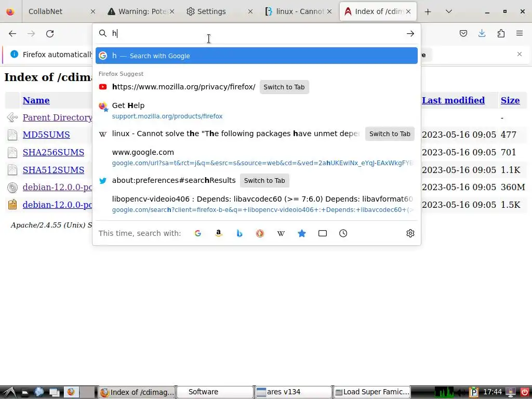Click the red power icon in taskbar
Viewport: 532px width, 399px height.
(525, 392)
